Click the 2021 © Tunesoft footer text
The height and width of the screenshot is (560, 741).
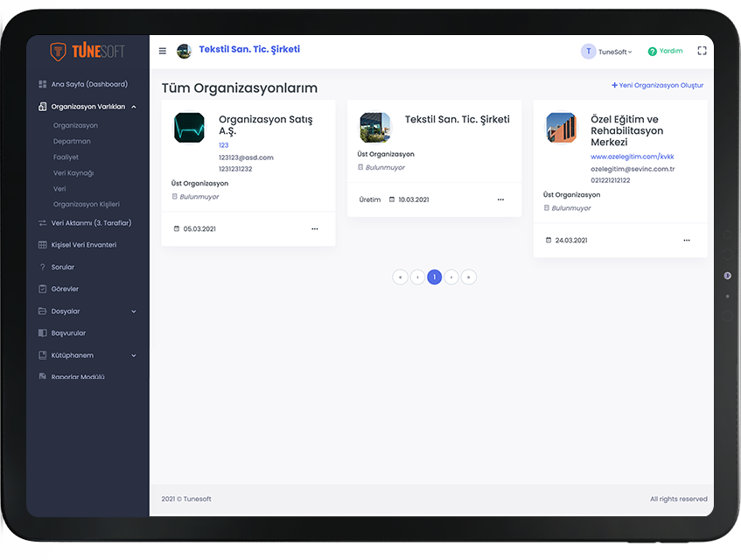click(x=186, y=499)
